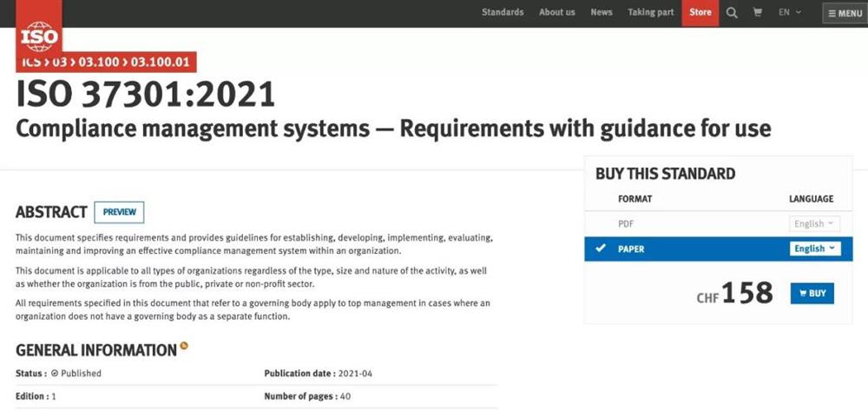Open the Taking part menu item

tap(650, 12)
